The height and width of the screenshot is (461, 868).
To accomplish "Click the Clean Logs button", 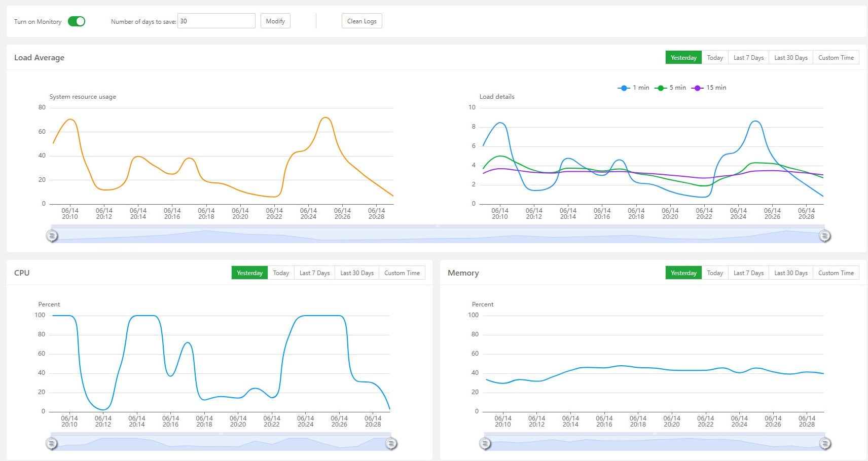I will pos(361,21).
